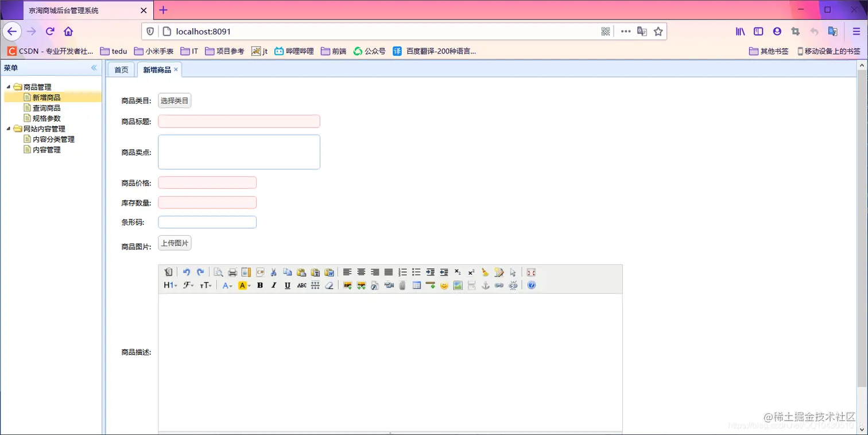The width and height of the screenshot is (868, 435).
Task: Open 内容分类管理 in the menu tree
Action: (x=53, y=139)
